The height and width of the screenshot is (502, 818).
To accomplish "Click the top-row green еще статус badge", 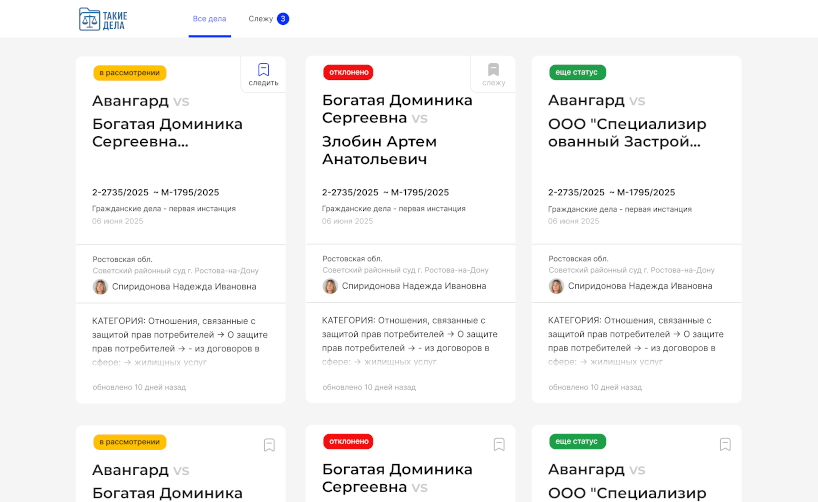I will 577,73.
